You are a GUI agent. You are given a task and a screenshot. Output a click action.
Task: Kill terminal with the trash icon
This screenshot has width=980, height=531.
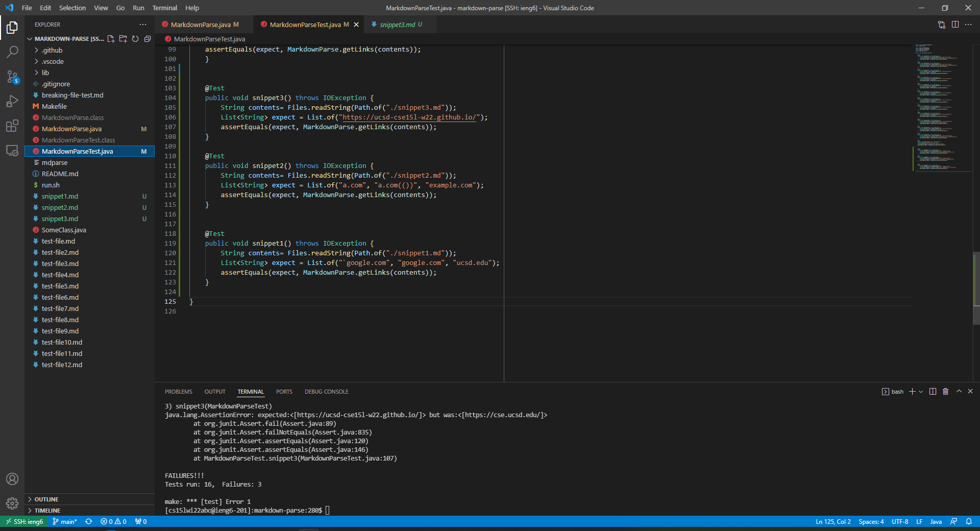945,392
